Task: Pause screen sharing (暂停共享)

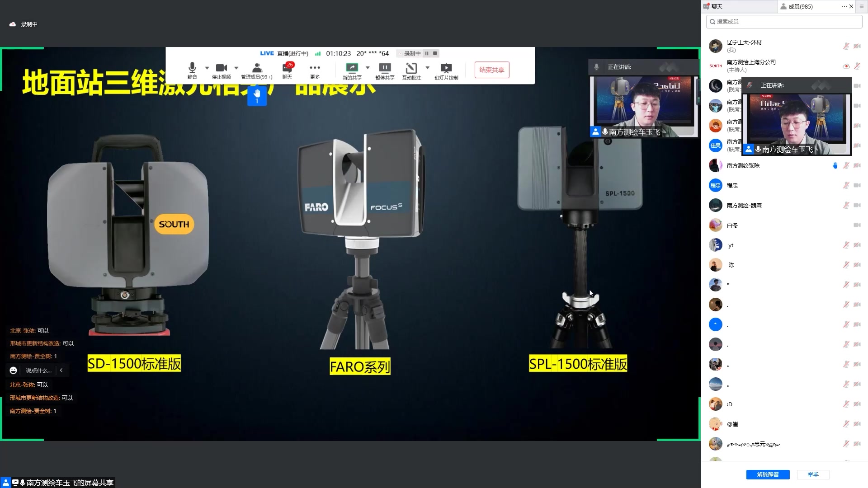Action: click(x=385, y=68)
